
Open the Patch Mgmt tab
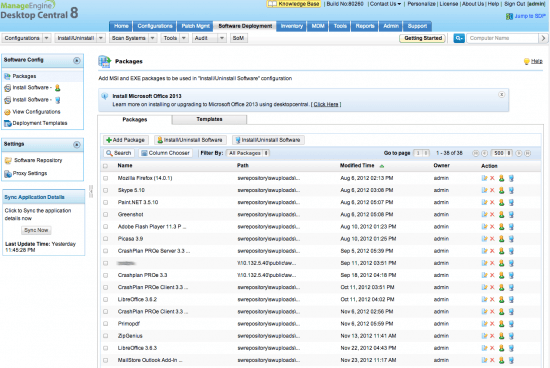[195, 26]
